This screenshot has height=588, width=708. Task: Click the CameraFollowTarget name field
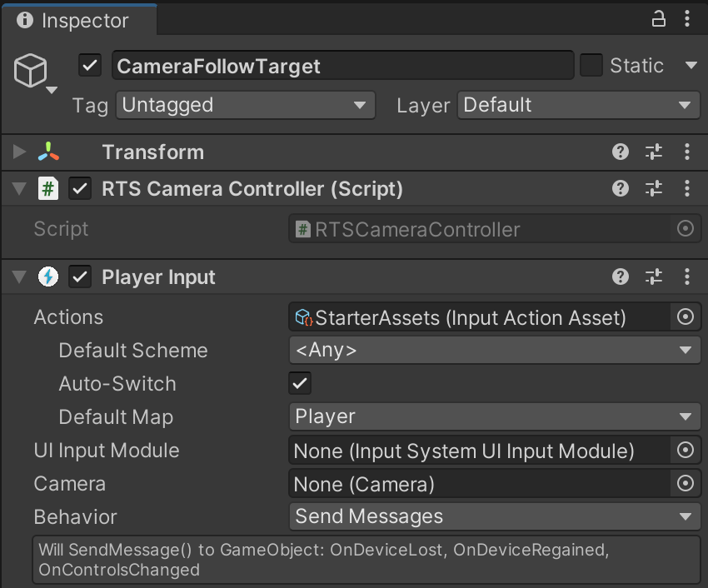click(342, 66)
